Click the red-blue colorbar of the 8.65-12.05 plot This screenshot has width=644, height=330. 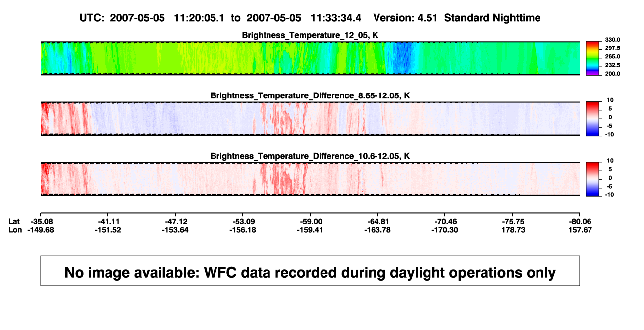591,119
